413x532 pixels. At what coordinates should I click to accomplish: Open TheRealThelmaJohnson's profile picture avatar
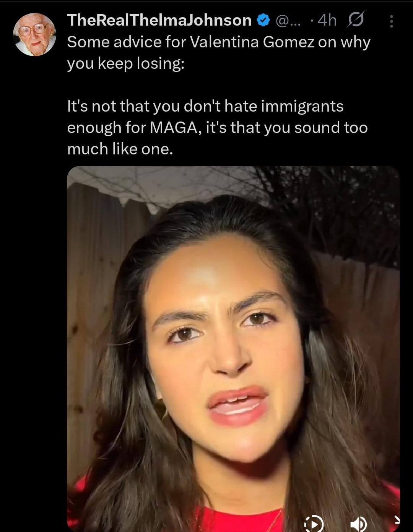35,35
